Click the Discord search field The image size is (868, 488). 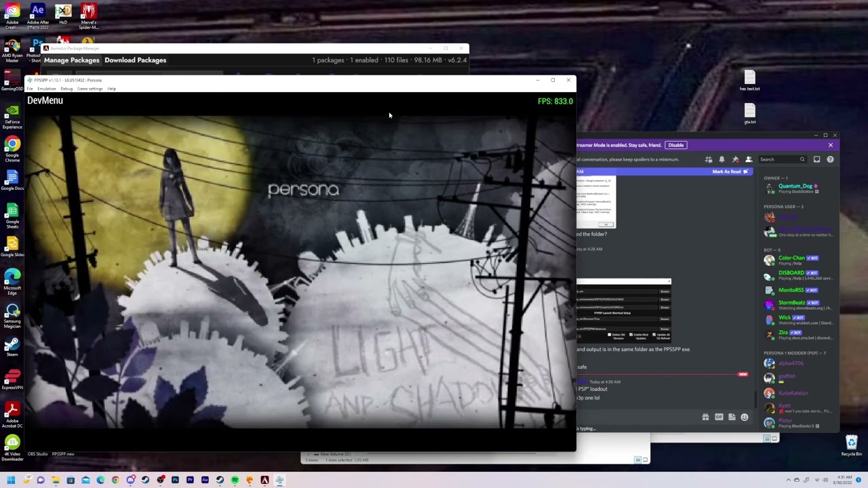[782, 159]
